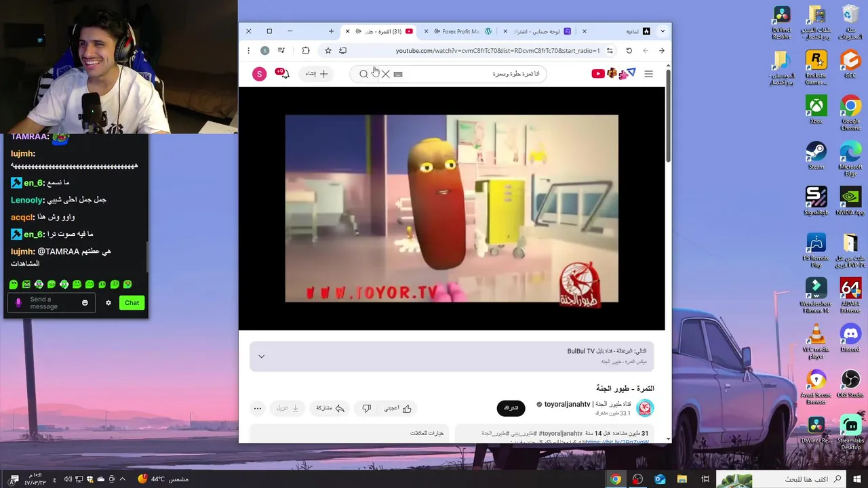Click the bit.ly link in description
Viewport: 868px width, 488px height.
[x=616, y=441]
